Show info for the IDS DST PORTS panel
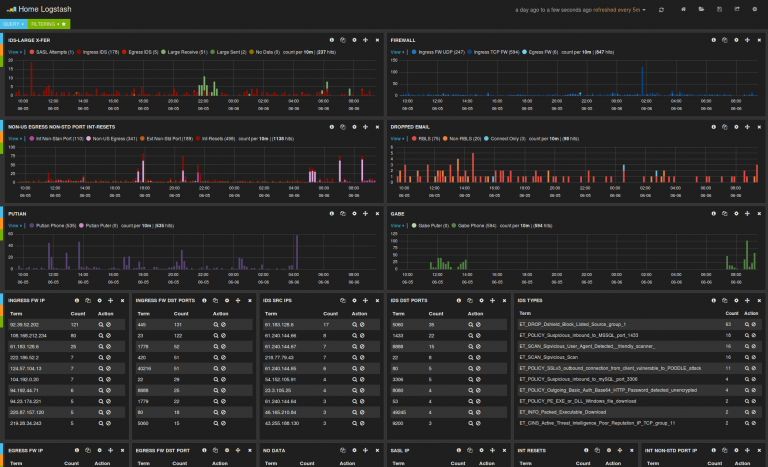The image size is (768, 467). 459,300
